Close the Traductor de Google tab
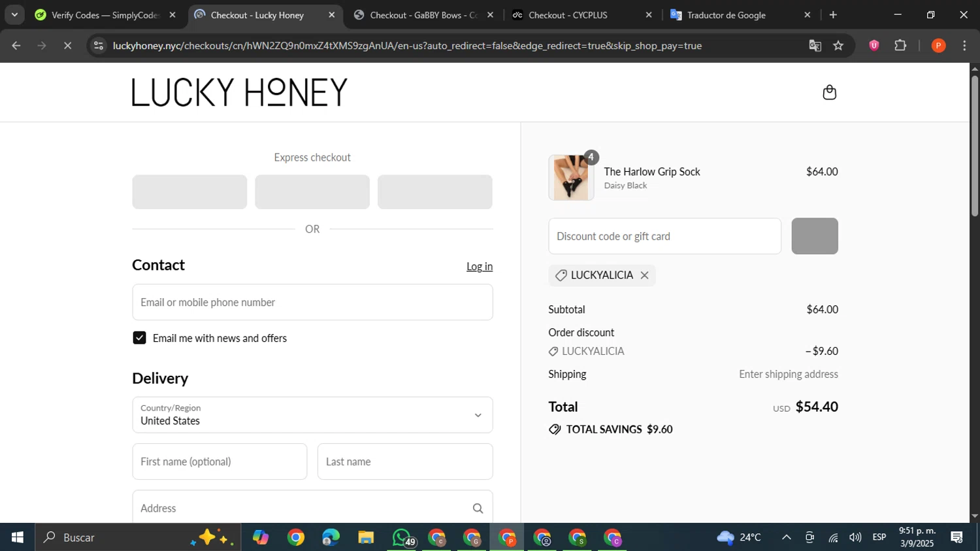This screenshot has width=980, height=551. point(807,14)
